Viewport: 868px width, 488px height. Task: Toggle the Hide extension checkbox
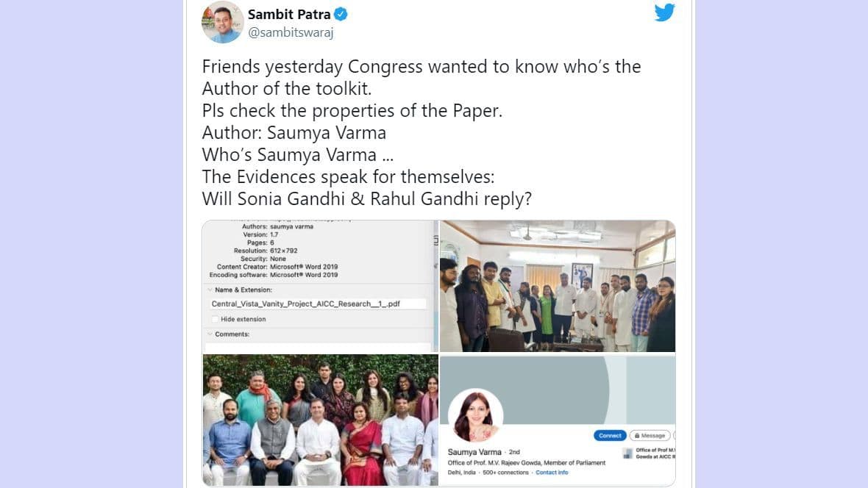click(x=215, y=319)
